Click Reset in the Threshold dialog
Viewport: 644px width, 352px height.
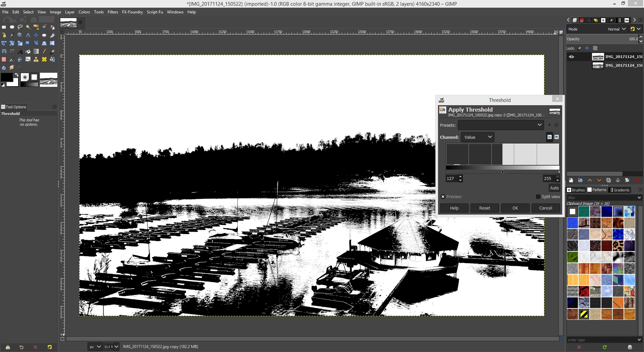pyautogui.click(x=485, y=208)
